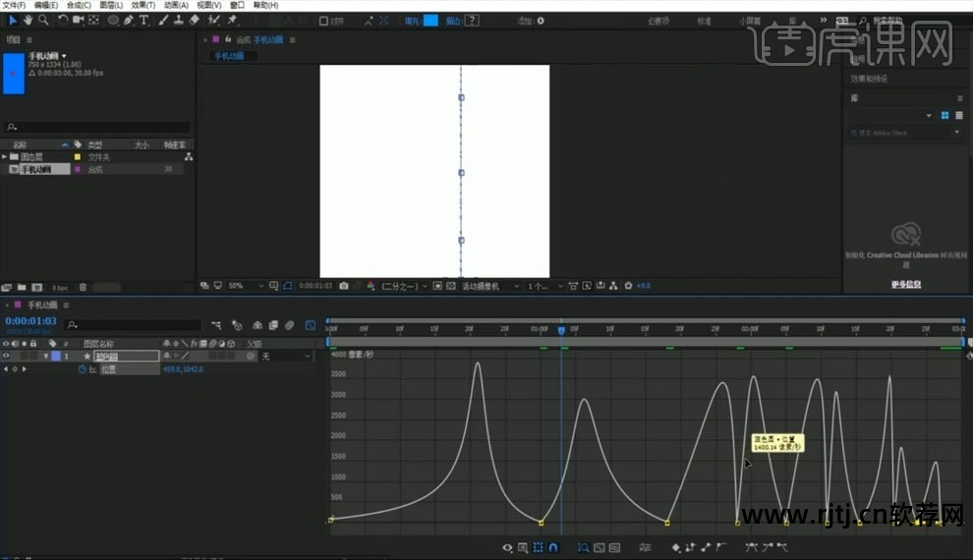Click the graph editor show properties eye icon
973x560 pixels.
[507, 547]
